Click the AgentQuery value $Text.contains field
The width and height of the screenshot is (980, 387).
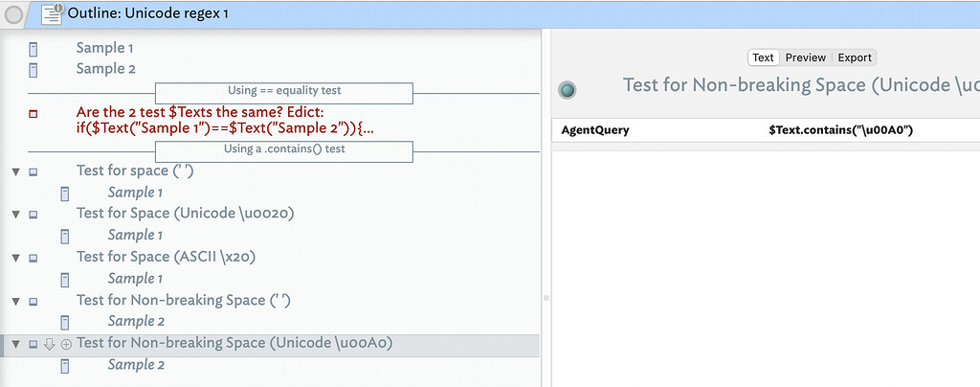839,129
